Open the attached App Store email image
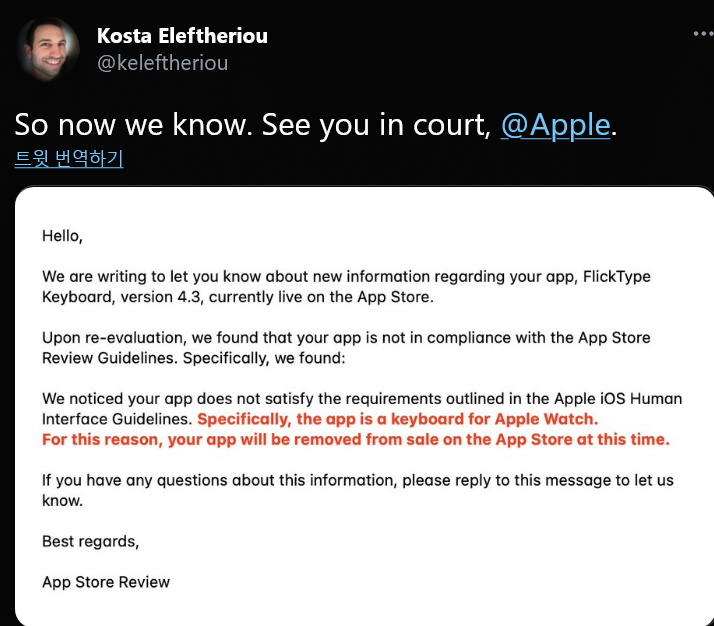The width and height of the screenshot is (714, 626). click(364, 405)
